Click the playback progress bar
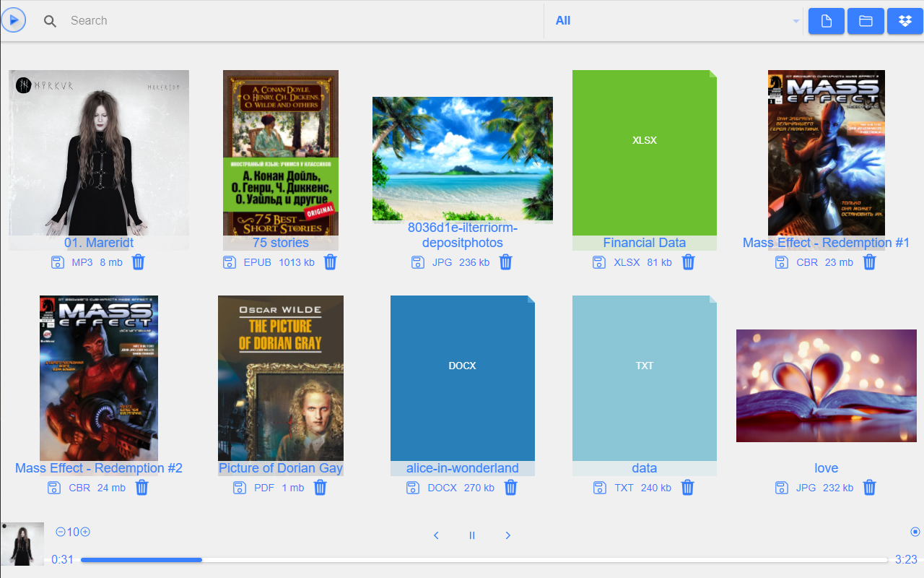The image size is (924, 578). pos(484,560)
